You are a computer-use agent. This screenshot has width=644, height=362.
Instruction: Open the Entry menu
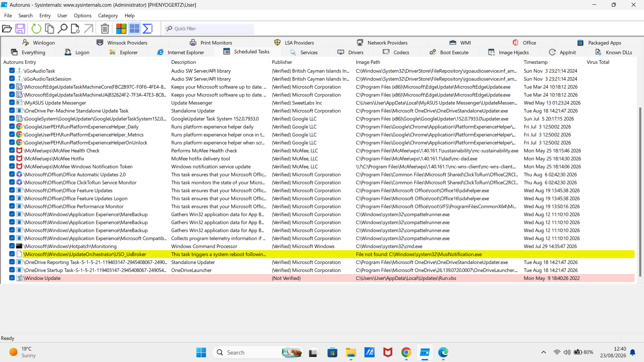(45, 15)
